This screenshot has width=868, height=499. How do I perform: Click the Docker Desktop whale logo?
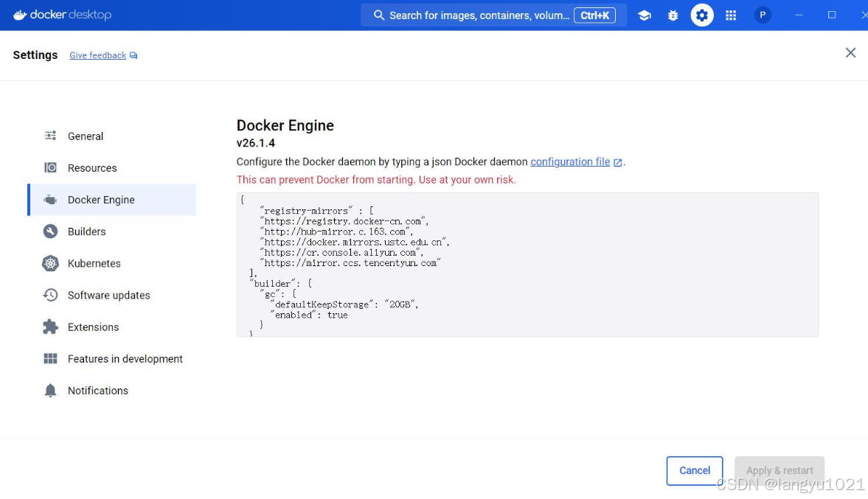click(x=20, y=15)
